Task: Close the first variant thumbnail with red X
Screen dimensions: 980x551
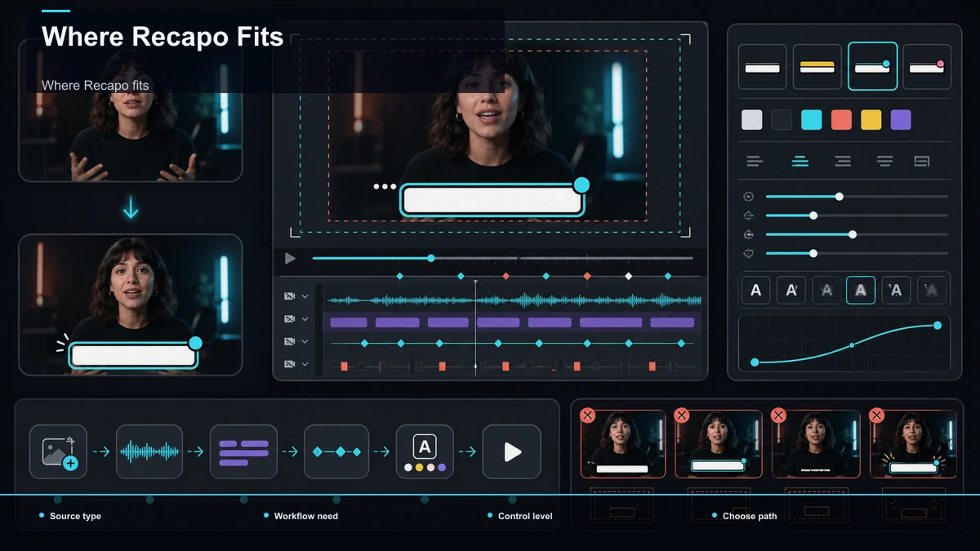Action: click(x=587, y=415)
